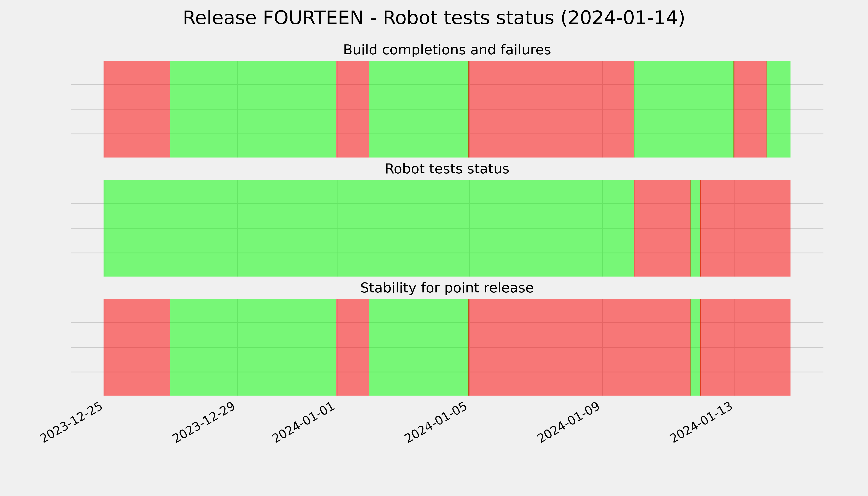The width and height of the screenshot is (868, 496).
Task: Click thin green sliver in Stability for point release
Action: 696,347
